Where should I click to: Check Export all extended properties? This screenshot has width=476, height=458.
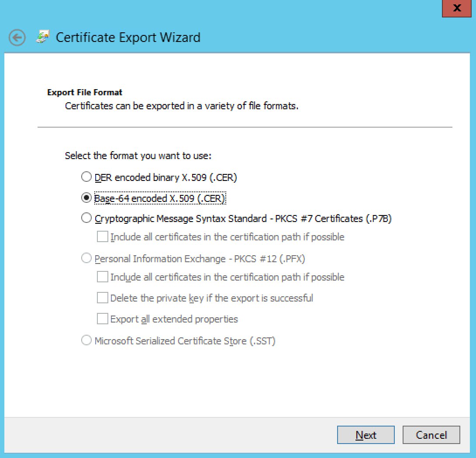coord(102,319)
